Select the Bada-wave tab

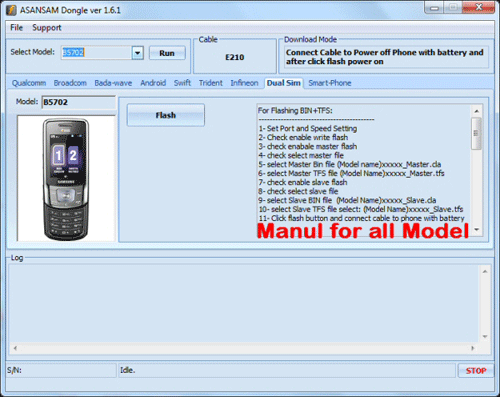pyautogui.click(x=113, y=83)
